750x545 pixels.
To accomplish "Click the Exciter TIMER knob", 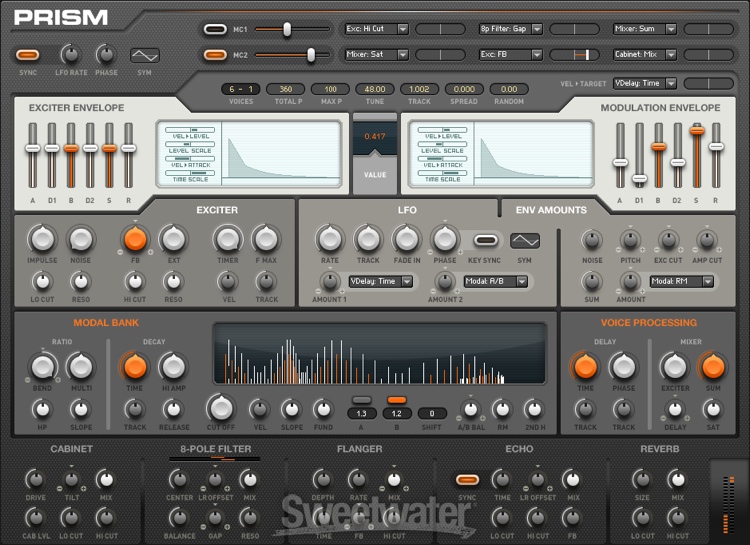I will coord(228,239).
